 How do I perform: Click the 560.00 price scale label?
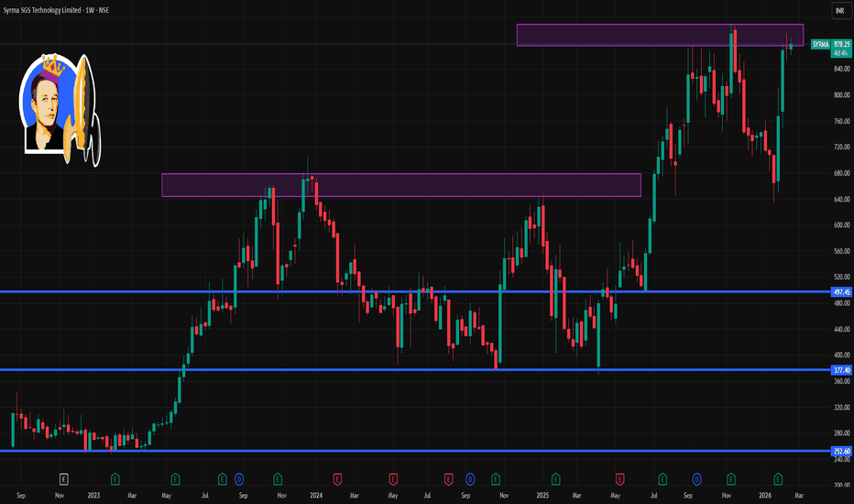click(841, 251)
